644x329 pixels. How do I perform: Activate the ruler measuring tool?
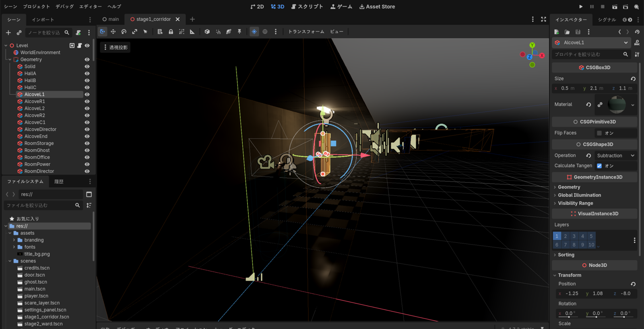click(192, 31)
